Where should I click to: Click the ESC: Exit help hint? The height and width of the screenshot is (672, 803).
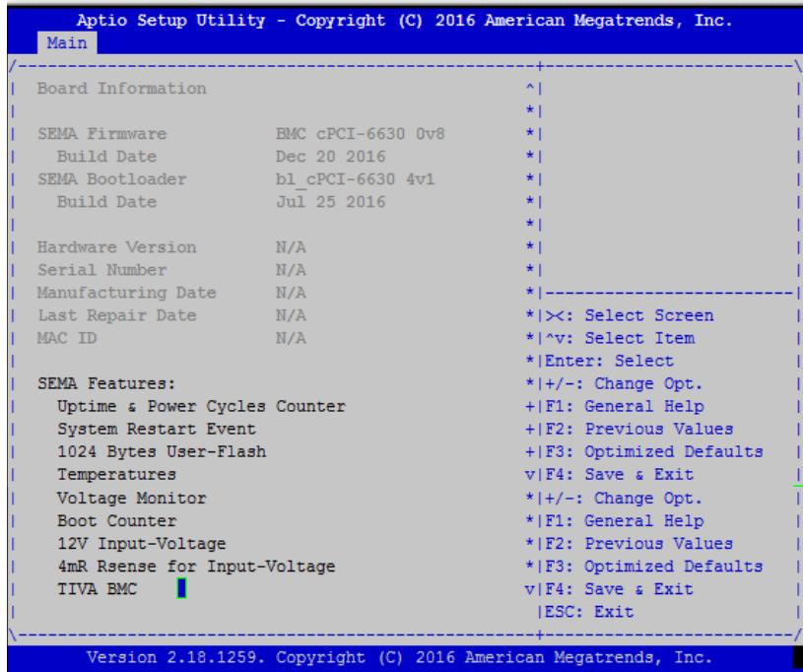click(589, 612)
